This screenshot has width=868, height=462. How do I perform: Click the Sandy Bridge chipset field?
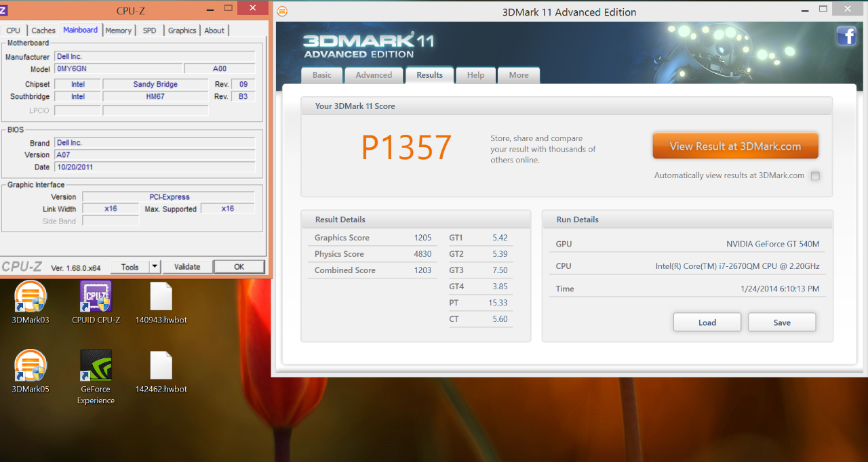(x=155, y=85)
